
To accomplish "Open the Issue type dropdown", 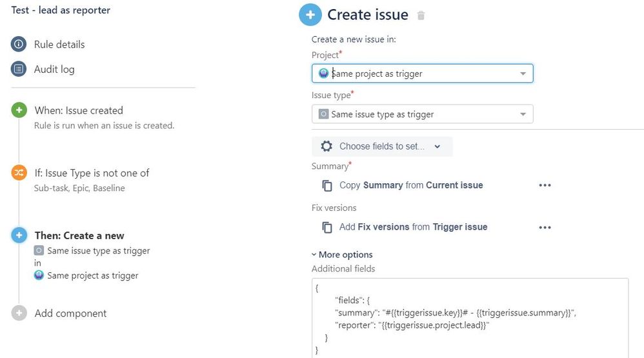I will pyautogui.click(x=422, y=114).
